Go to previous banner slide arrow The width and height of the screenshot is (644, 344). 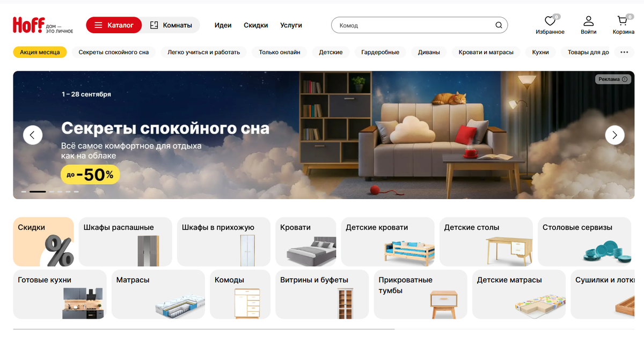[33, 135]
